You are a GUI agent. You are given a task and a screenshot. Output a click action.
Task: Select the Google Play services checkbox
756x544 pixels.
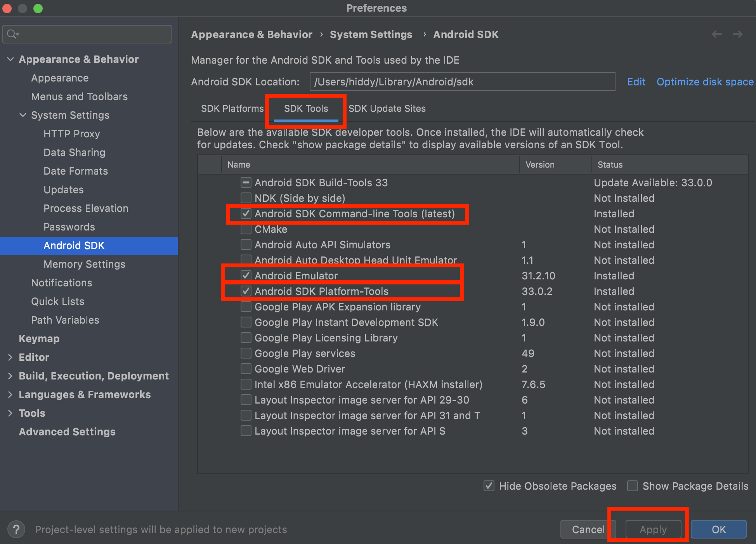(x=246, y=353)
